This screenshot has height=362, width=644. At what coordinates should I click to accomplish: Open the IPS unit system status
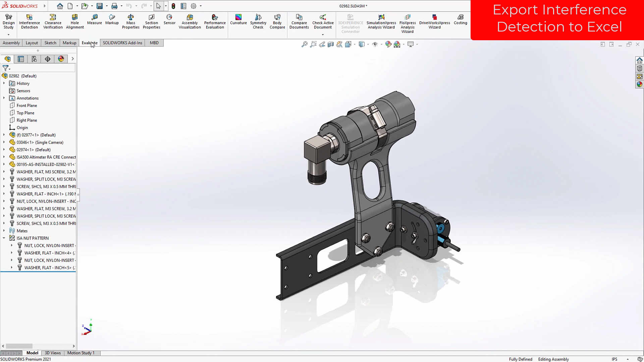pos(614,359)
